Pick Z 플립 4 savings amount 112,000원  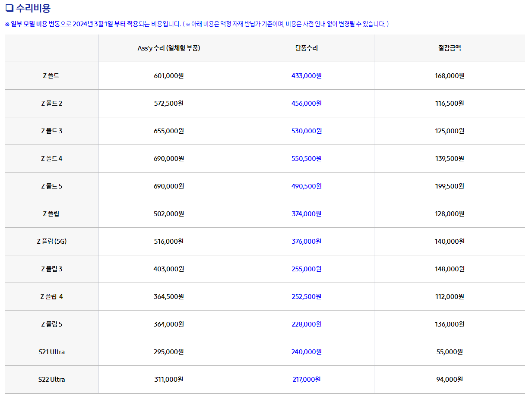click(450, 297)
